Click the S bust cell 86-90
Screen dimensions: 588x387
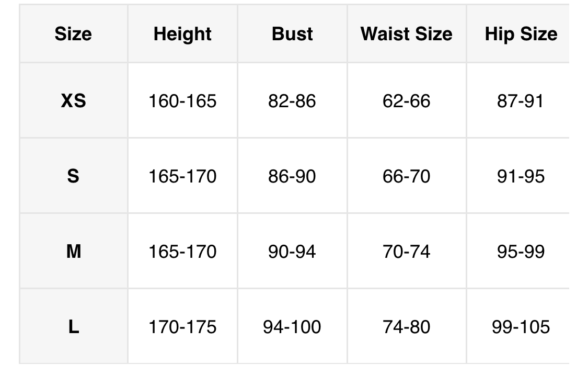[292, 176]
